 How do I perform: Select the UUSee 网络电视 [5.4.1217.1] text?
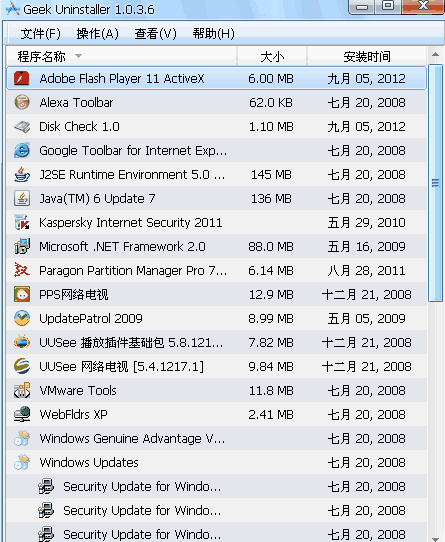click(121, 366)
